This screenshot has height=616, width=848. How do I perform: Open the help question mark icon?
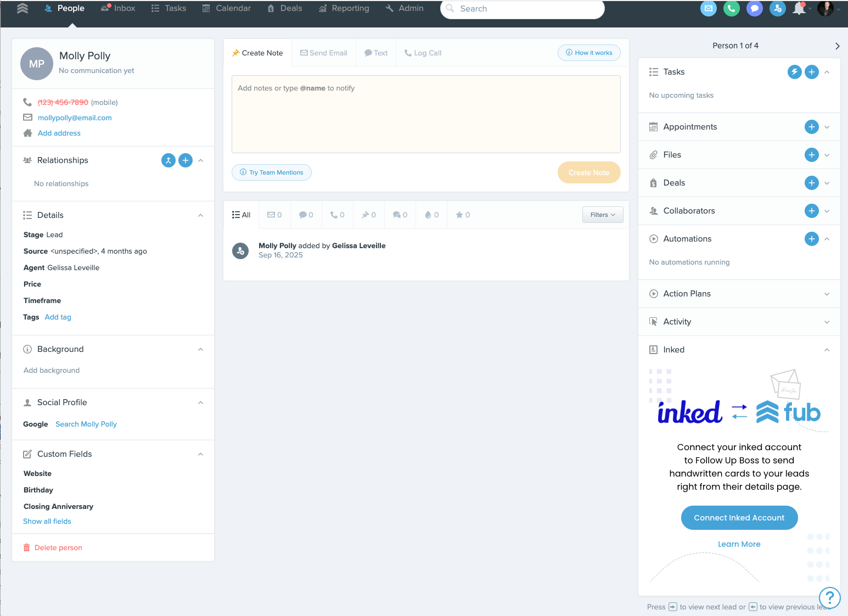pos(829,597)
